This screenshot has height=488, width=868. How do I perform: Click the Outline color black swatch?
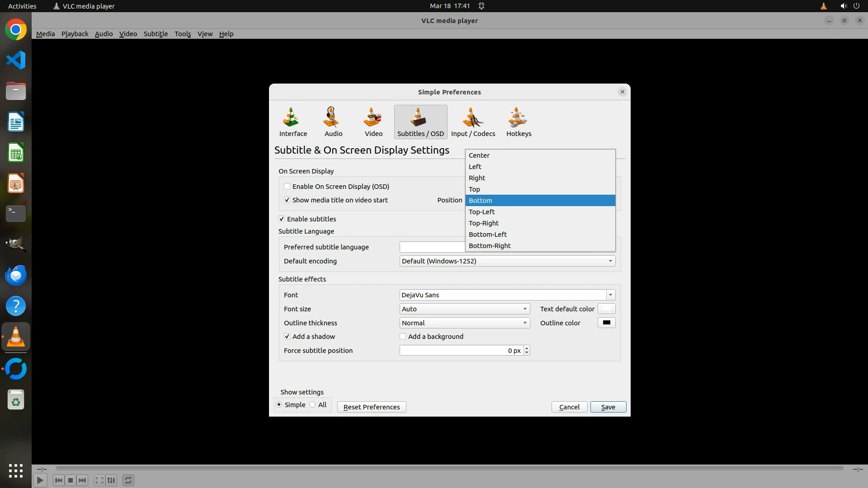tap(606, 323)
